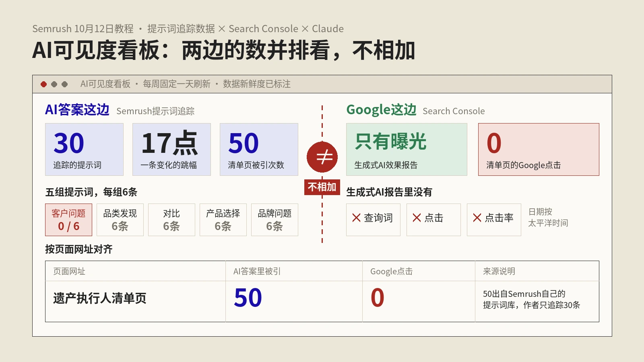The height and width of the screenshot is (362, 644).
Task: Click the blue 50 value in table
Action: [x=248, y=298]
